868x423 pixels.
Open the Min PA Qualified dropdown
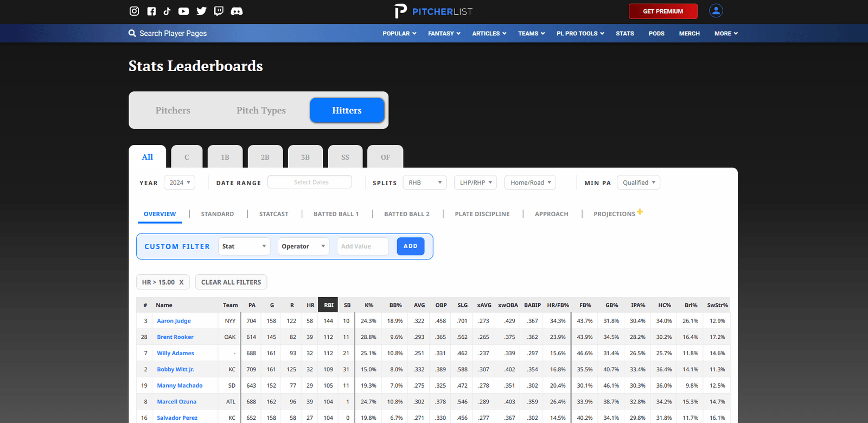click(x=639, y=182)
